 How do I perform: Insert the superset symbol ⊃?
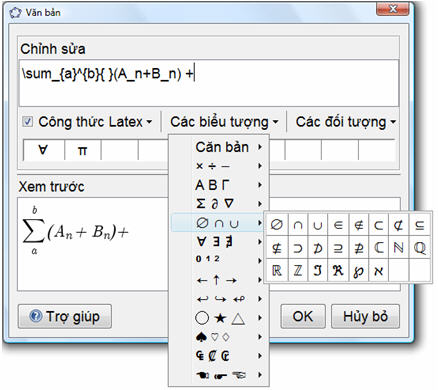click(x=298, y=248)
